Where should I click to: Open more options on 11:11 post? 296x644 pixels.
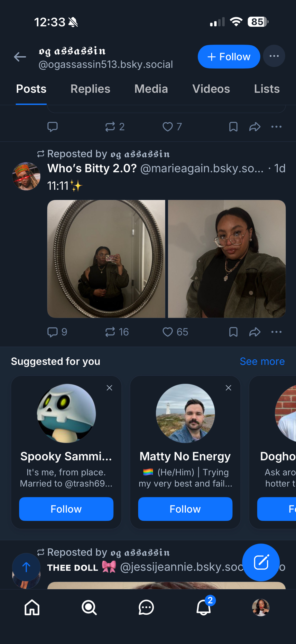(x=276, y=332)
